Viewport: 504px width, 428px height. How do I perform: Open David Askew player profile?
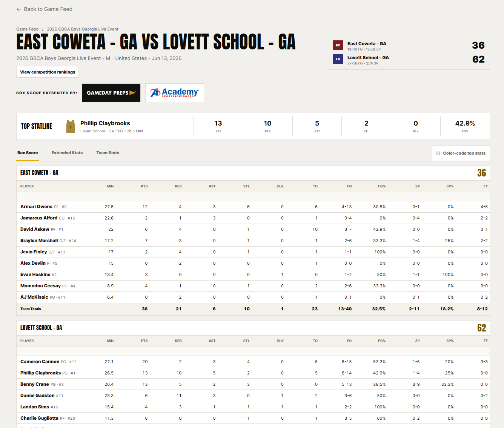coord(35,229)
